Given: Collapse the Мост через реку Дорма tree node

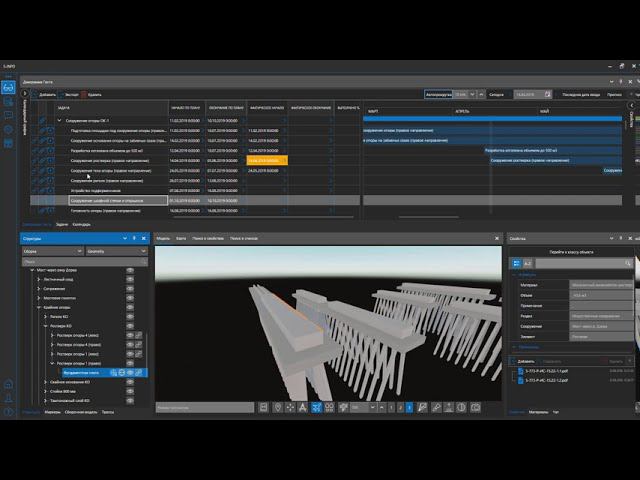Looking at the screenshot, I should (x=32, y=270).
